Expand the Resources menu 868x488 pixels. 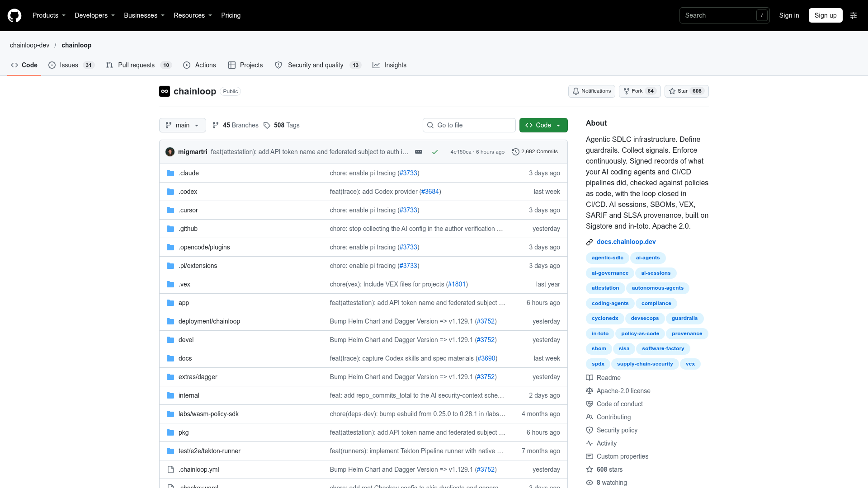pyautogui.click(x=193, y=15)
